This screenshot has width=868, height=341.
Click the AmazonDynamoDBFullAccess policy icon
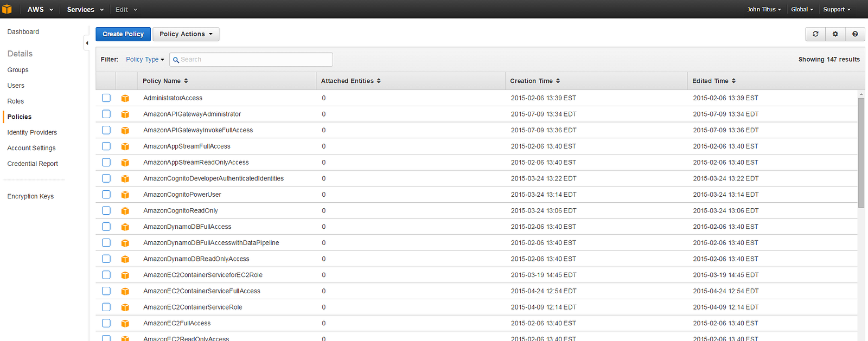click(125, 227)
